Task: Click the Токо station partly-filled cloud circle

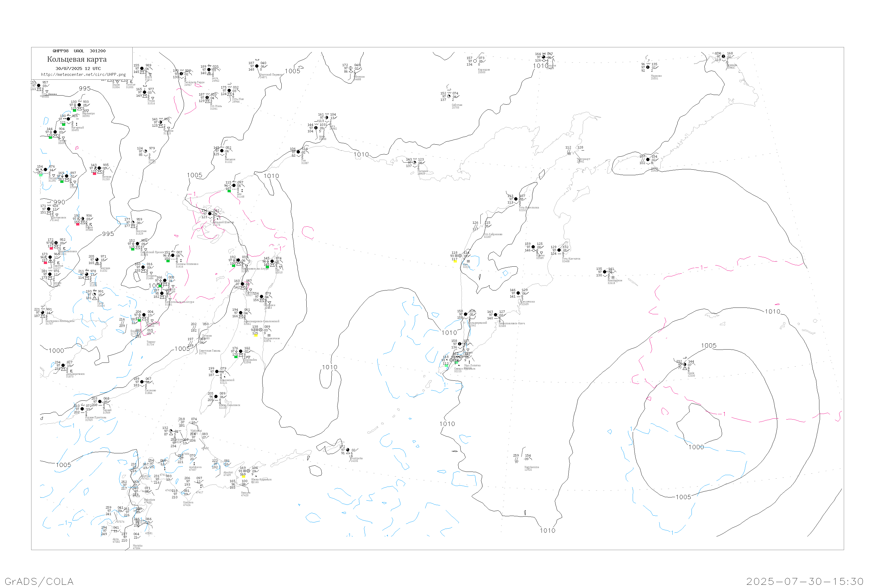Action: click(x=146, y=151)
